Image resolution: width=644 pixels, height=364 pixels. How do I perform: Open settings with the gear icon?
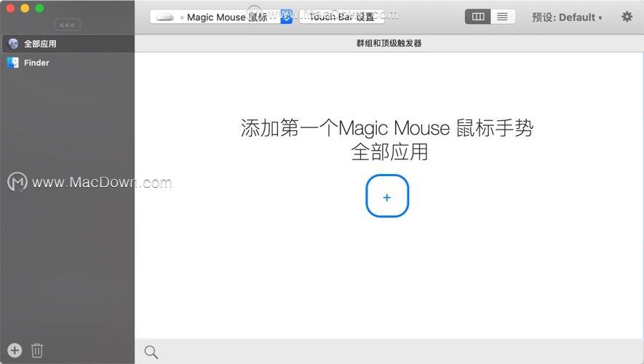click(x=627, y=17)
